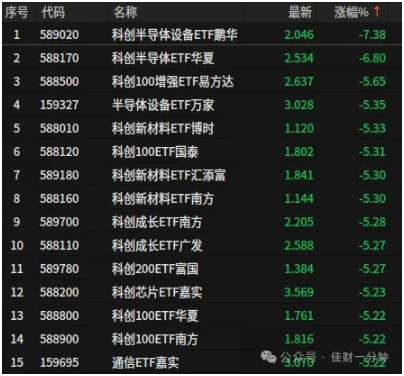The width and height of the screenshot is (404, 376).
Task: Click latest price 2.046
Action: tap(299, 35)
